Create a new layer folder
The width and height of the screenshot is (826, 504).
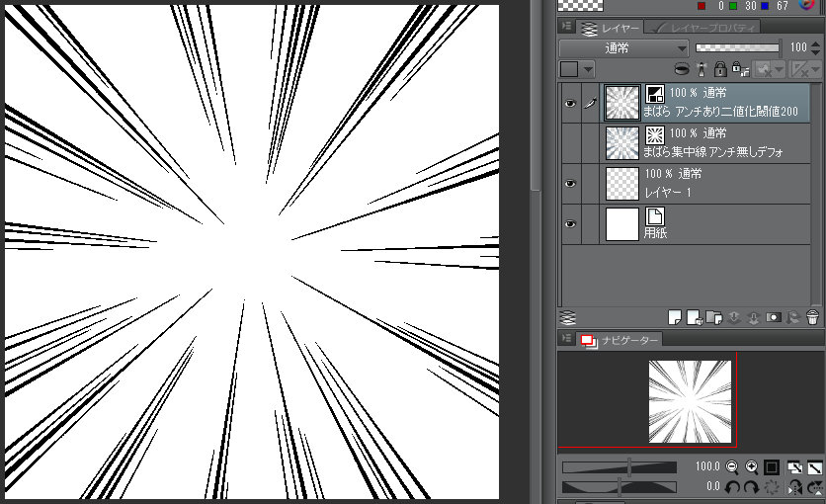(713, 317)
